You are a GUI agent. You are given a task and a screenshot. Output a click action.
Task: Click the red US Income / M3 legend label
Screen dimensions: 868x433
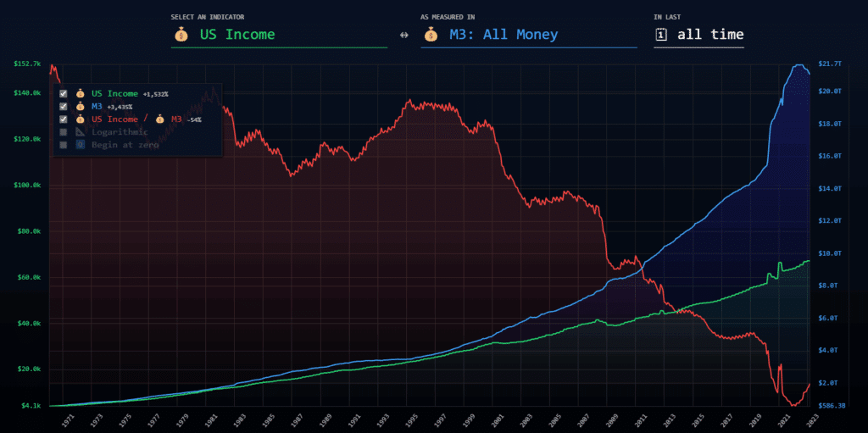coord(136,119)
